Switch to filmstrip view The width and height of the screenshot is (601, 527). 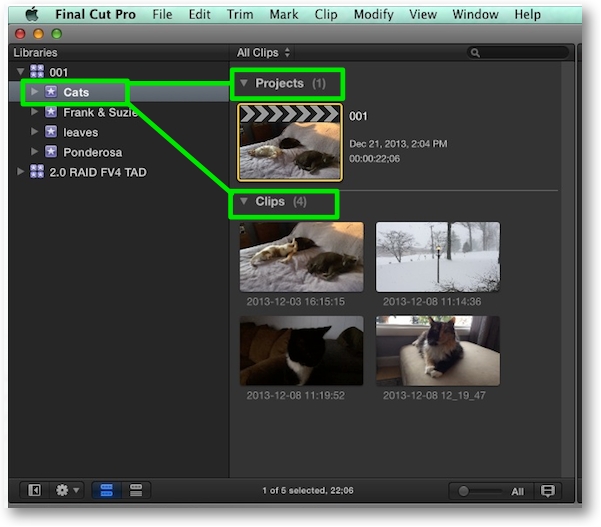pos(106,490)
